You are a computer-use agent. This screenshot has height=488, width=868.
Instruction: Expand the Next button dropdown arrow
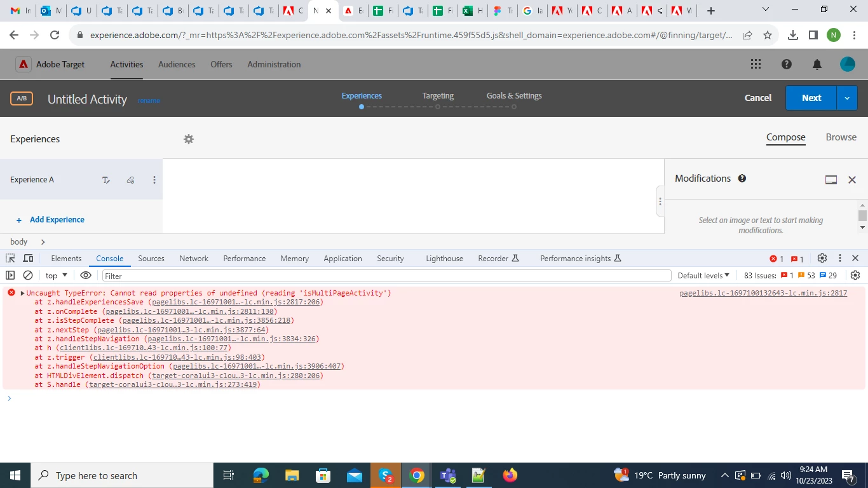pyautogui.click(x=846, y=98)
